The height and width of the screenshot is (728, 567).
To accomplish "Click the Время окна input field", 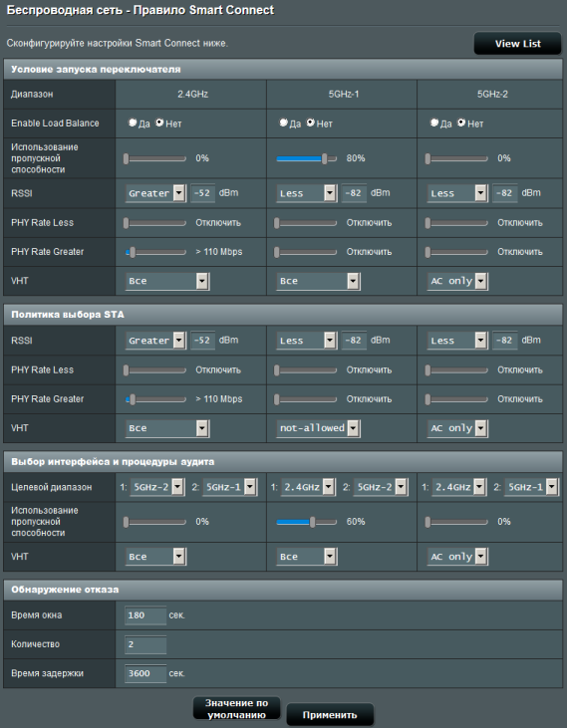I will click(x=145, y=615).
